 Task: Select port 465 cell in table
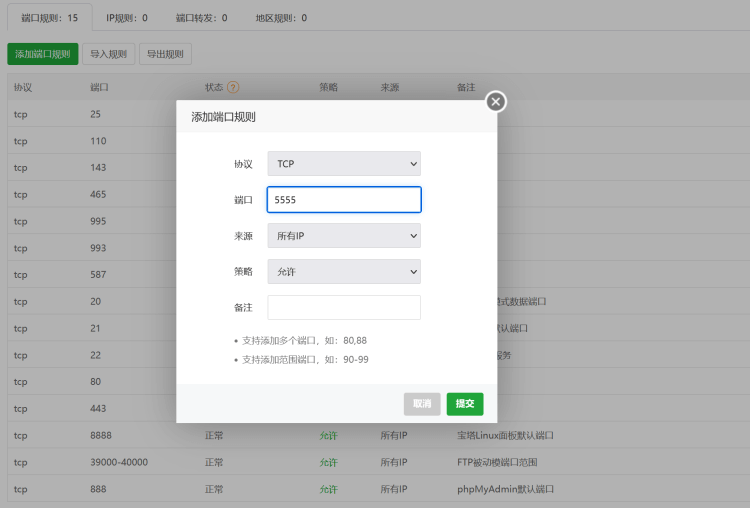pos(98,194)
